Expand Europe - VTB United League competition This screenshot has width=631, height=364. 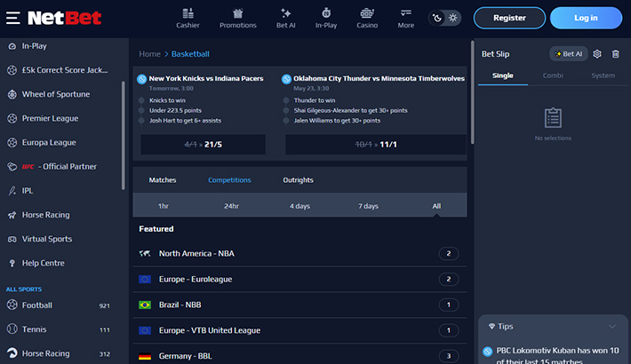click(300, 330)
